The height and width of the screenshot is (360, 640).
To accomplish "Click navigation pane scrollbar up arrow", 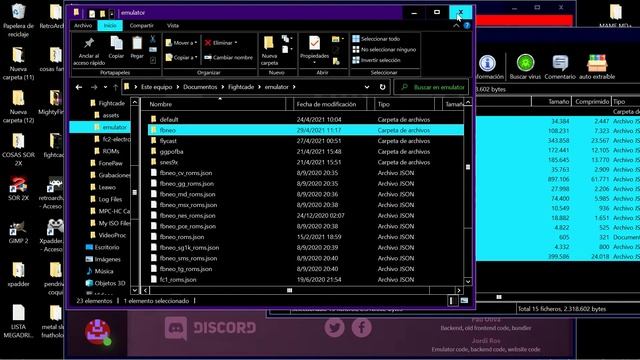I will click(x=135, y=102).
